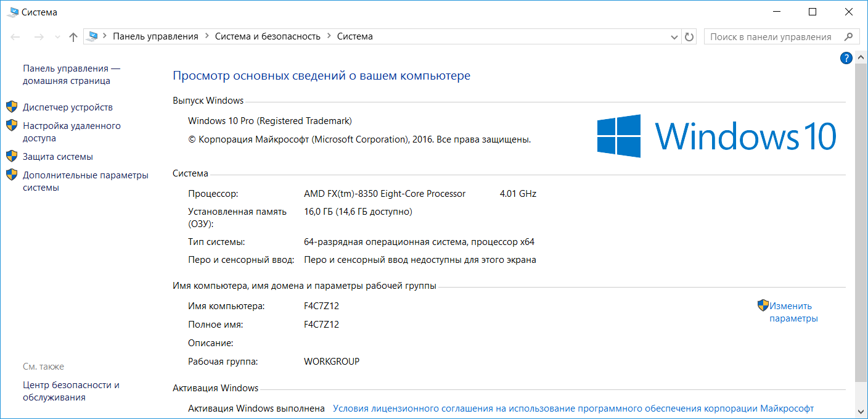Open Microsoft license agreement terms link
The width and height of the screenshot is (868, 419).
click(573, 409)
